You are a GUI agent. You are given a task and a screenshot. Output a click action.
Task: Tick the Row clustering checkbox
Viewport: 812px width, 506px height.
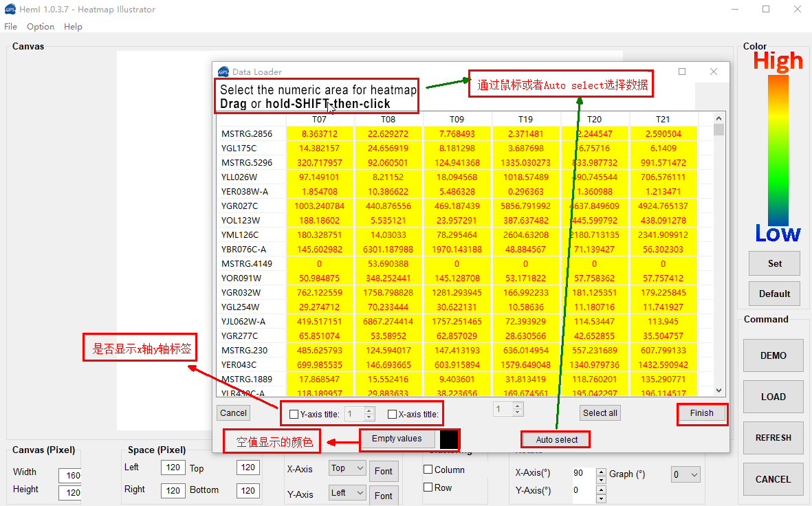click(428, 487)
